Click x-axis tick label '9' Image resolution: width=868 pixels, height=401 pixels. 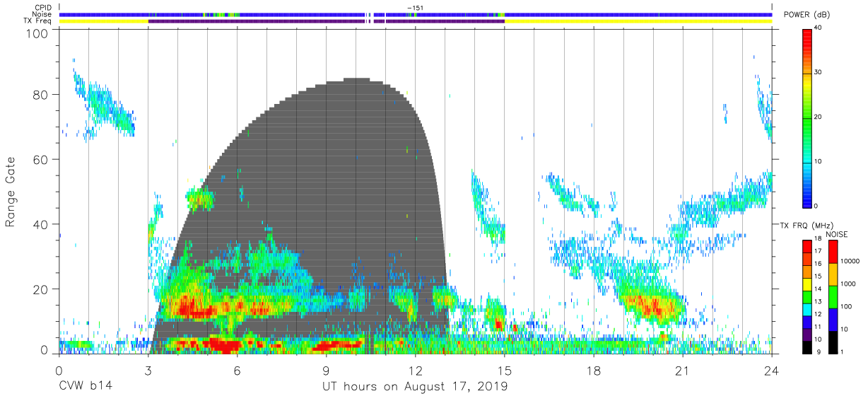click(326, 371)
